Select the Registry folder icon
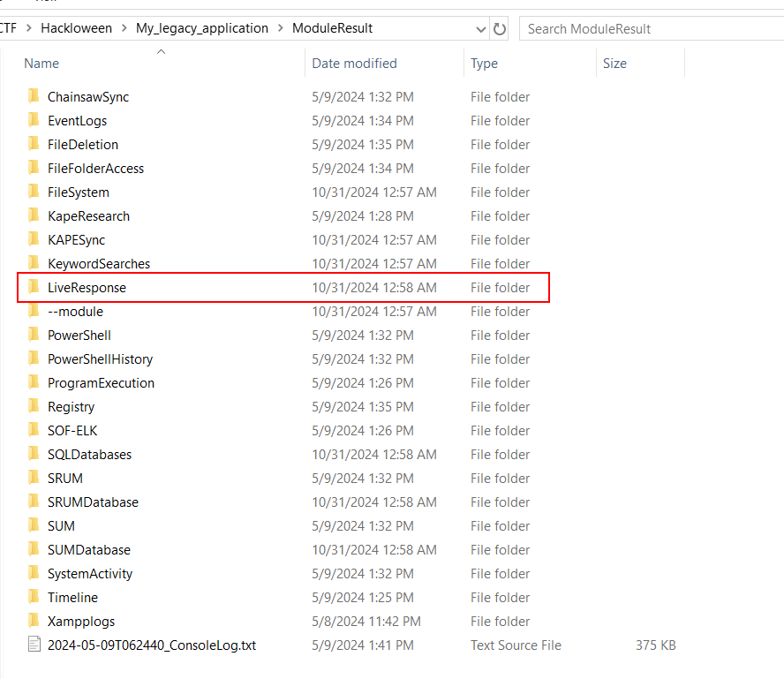Screen dimensions: 784x679 34,406
